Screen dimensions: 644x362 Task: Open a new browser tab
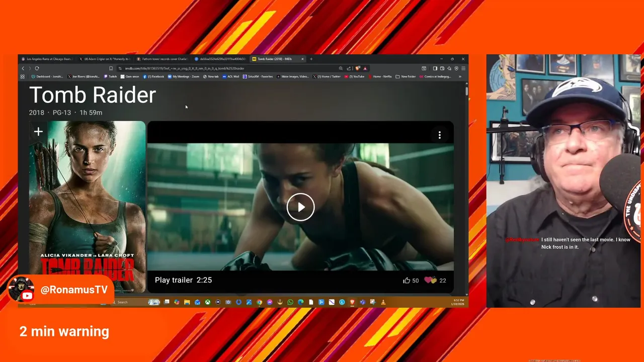click(311, 59)
